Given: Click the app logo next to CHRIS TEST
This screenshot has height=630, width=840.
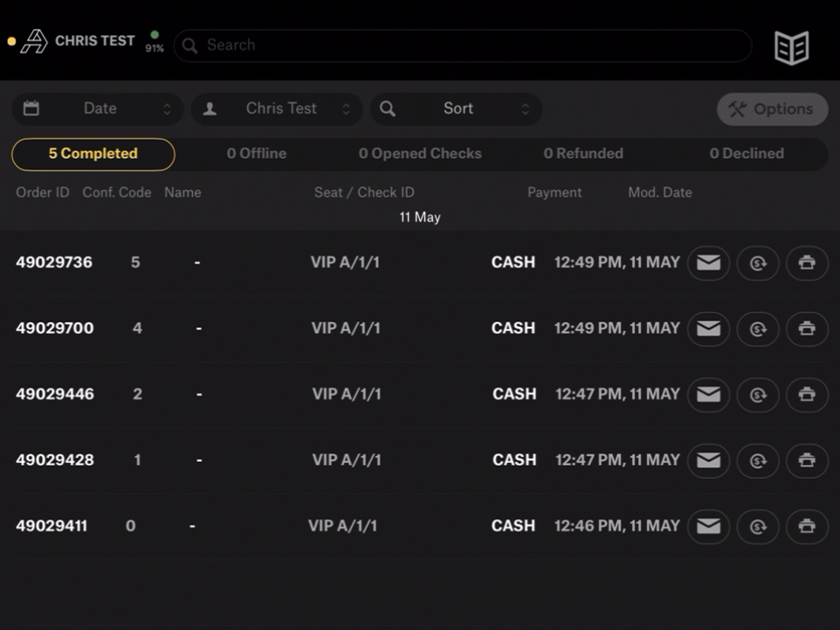Looking at the screenshot, I should (35, 41).
